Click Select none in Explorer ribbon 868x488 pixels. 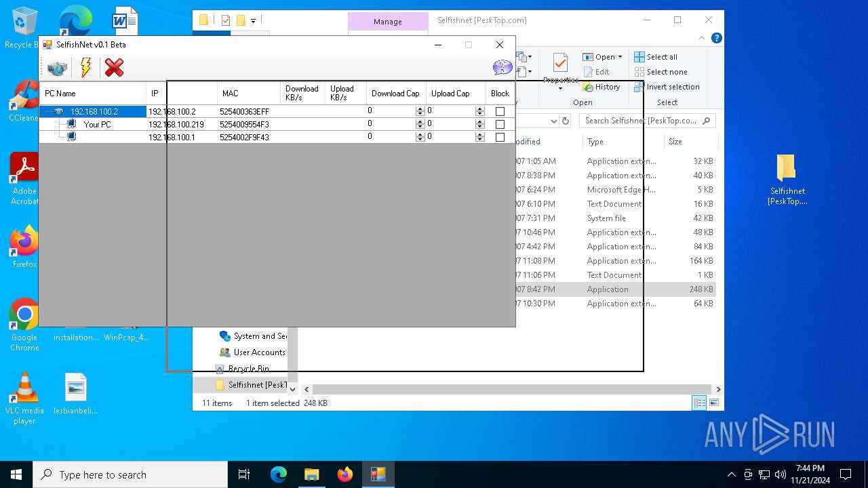click(660, 72)
